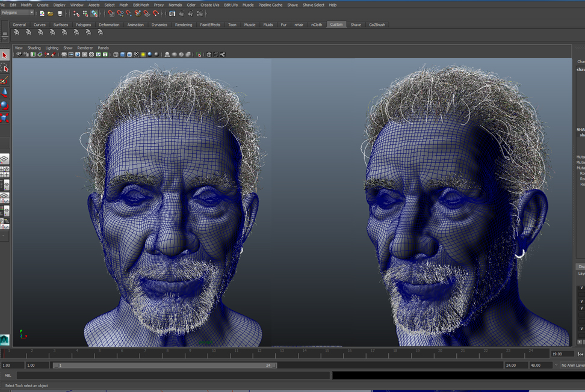585x392 pixels.
Task: Open the Show panel menu
Action: click(68, 48)
